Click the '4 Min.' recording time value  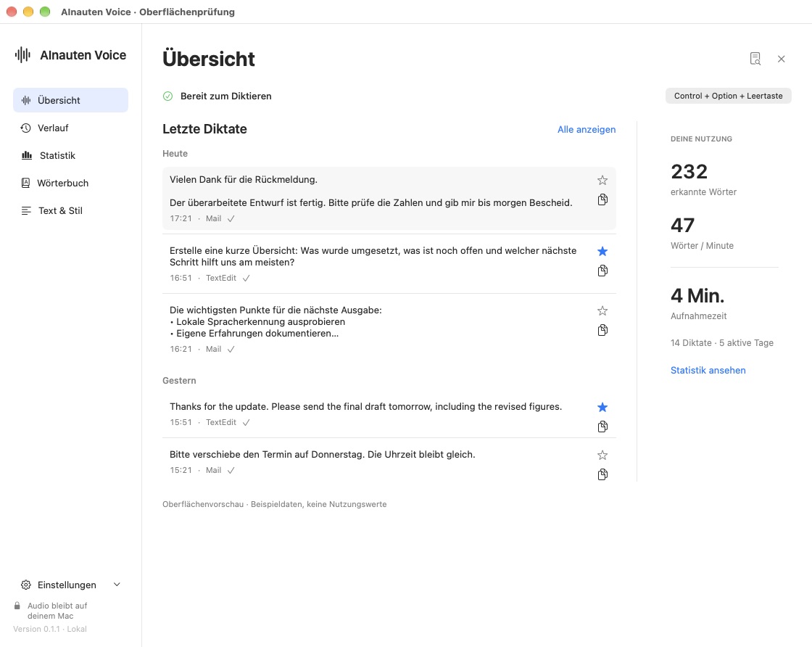pos(697,296)
